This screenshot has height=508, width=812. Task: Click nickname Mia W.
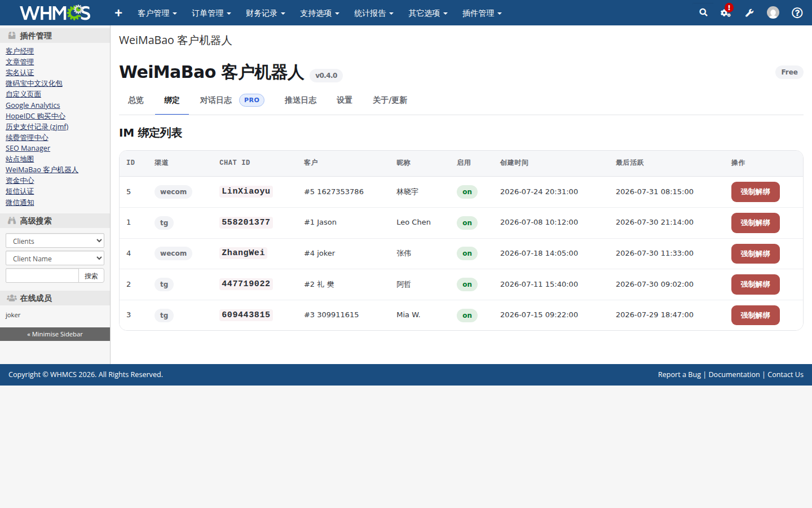coord(408,315)
